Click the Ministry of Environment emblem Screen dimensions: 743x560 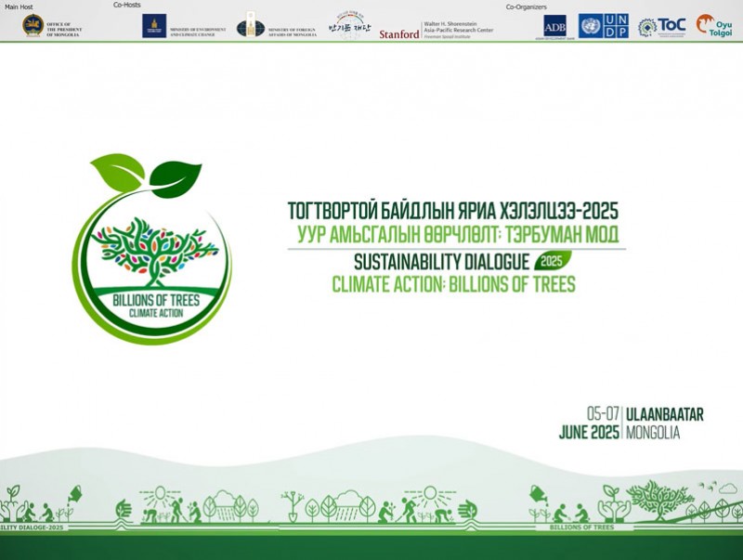point(153,26)
